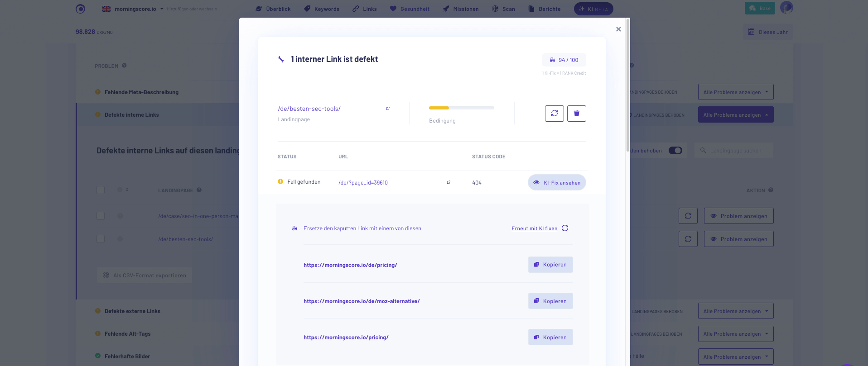Go to the Keywords navigation tab
868x366 pixels.
(322, 9)
